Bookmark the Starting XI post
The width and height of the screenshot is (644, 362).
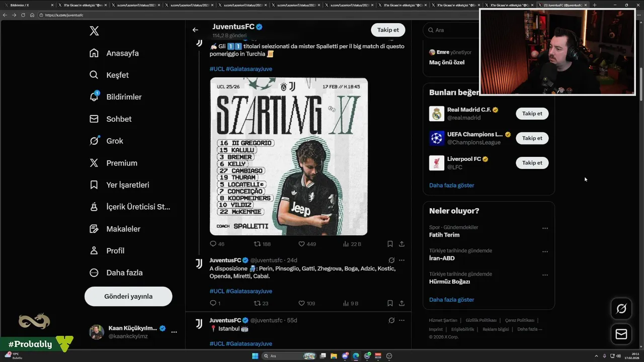390,244
